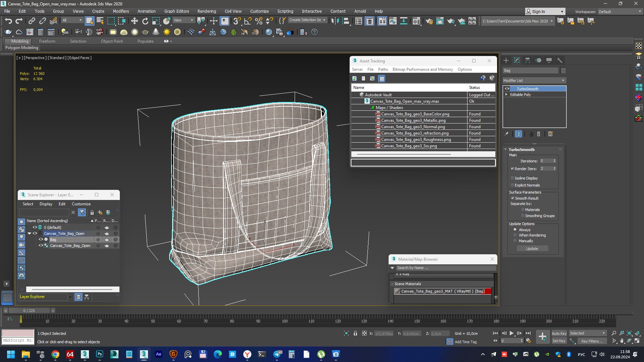The image size is (644, 362).
Task: Lock cell editing in Scene Explorer
Action: coord(92,212)
